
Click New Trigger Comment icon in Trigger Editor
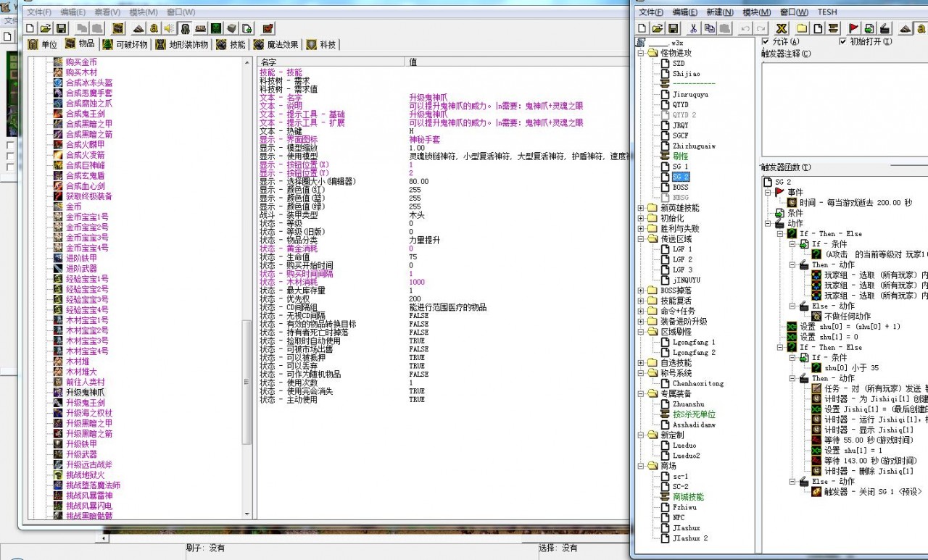coord(834,28)
